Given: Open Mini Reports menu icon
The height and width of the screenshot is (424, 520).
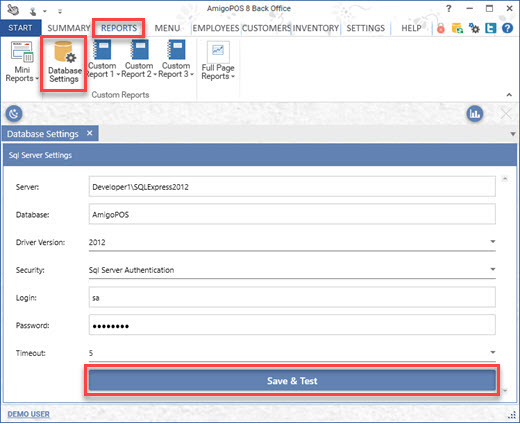Looking at the screenshot, I should coord(22,53).
